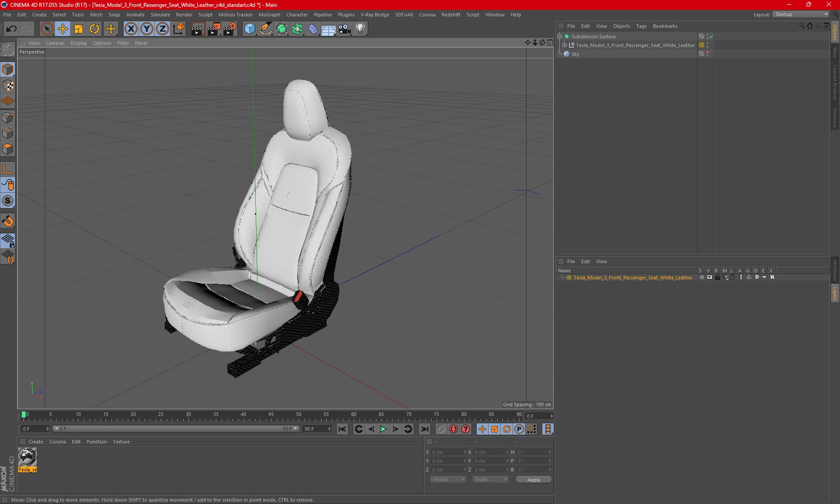Select the Move tool in top toolbar
Screen dimensions: 840x504
pyautogui.click(x=62, y=29)
